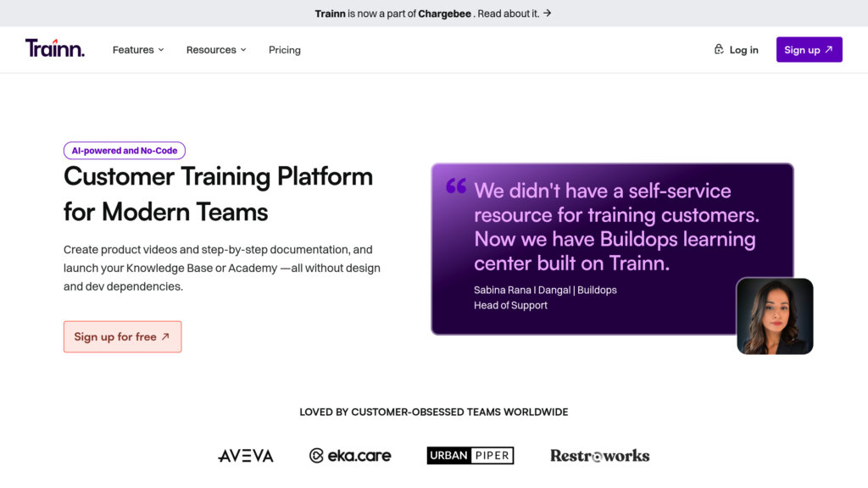Click the testimonial quote about Buildops learning center
The image size is (868, 488).
tap(617, 227)
